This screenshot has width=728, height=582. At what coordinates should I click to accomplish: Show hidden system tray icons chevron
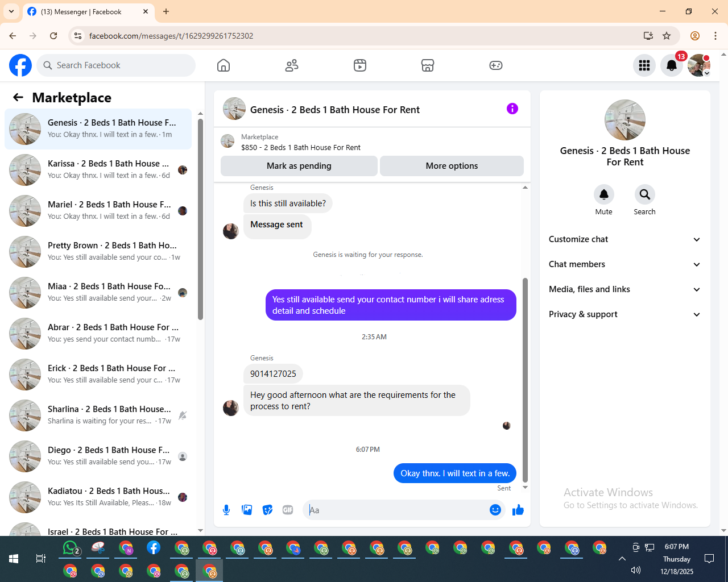[622, 559]
